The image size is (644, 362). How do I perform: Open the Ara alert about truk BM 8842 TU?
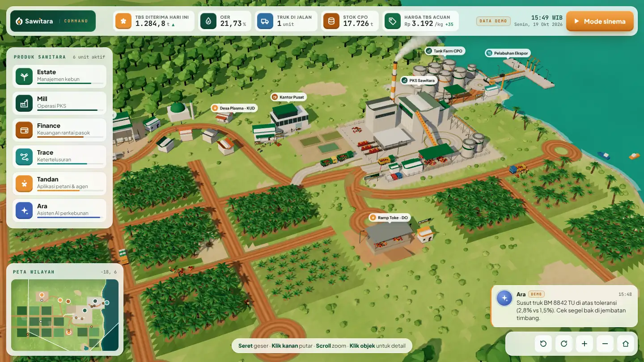[x=564, y=307]
